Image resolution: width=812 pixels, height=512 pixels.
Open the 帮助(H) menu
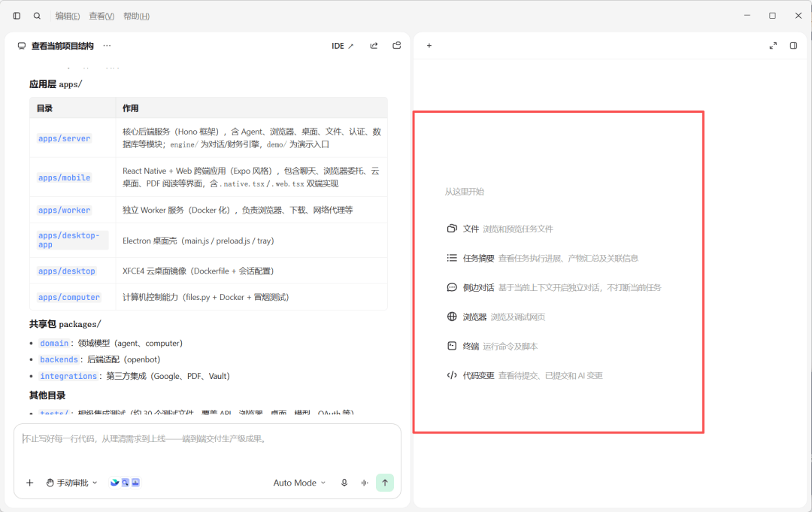click(x=136, y=16)
